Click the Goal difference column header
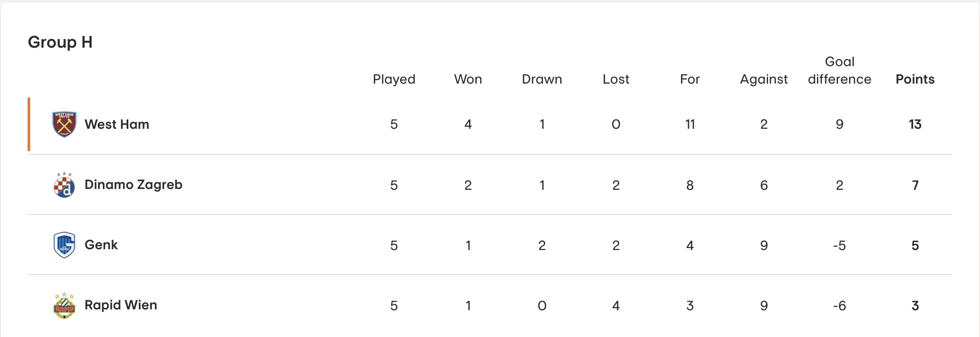Screen dimensions: 980x337 tap(840, 70)
